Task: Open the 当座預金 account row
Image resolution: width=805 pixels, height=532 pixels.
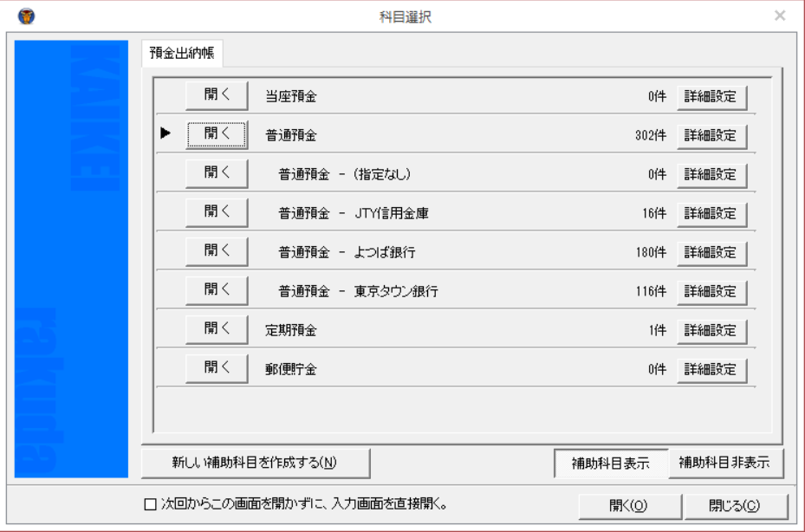Action: click(x=217, y=96)
